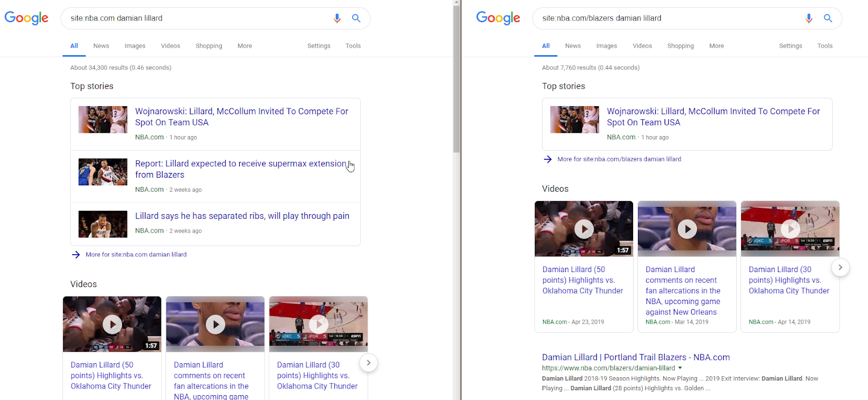Screen dimensions: 868x400
Task: Switch to Images tab in the left window
Action: [x=135, y=46]
